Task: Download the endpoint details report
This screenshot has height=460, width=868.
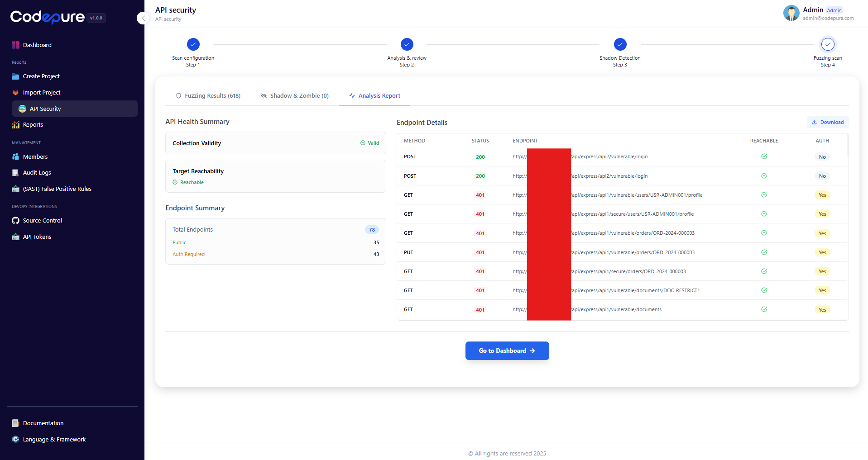Action: [x=828, y=122]
